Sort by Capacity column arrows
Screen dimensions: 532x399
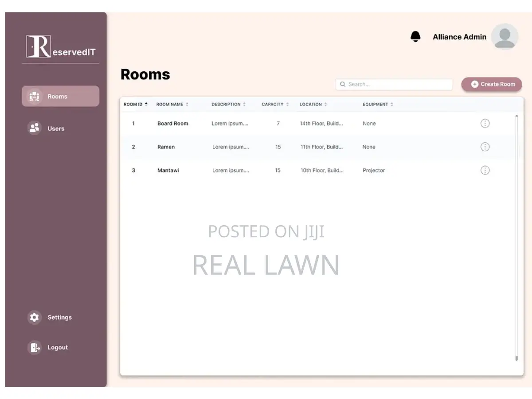click(x=287, y=104)
